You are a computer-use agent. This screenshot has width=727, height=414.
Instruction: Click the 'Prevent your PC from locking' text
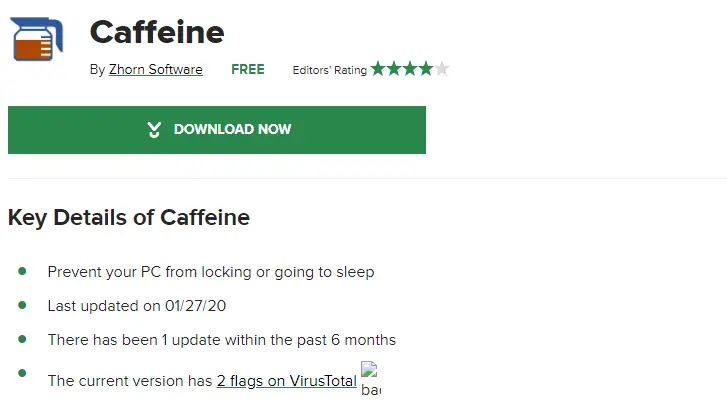point(210,272)
